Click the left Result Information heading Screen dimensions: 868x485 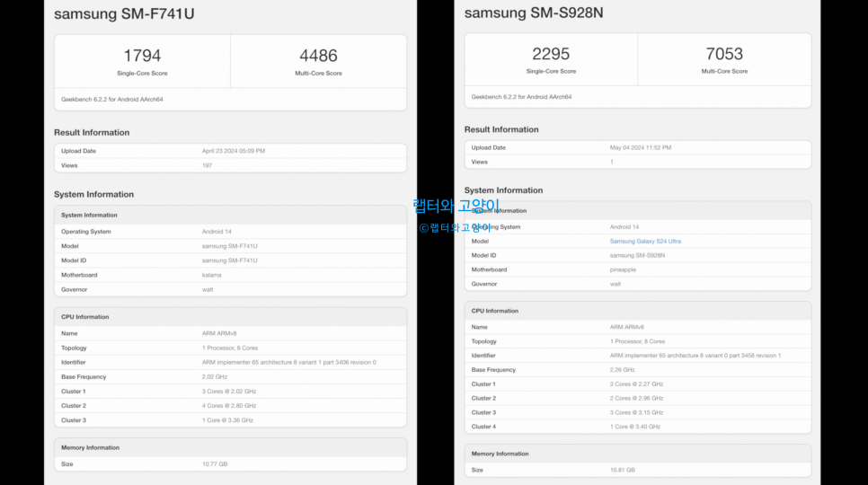click(92, 132)
